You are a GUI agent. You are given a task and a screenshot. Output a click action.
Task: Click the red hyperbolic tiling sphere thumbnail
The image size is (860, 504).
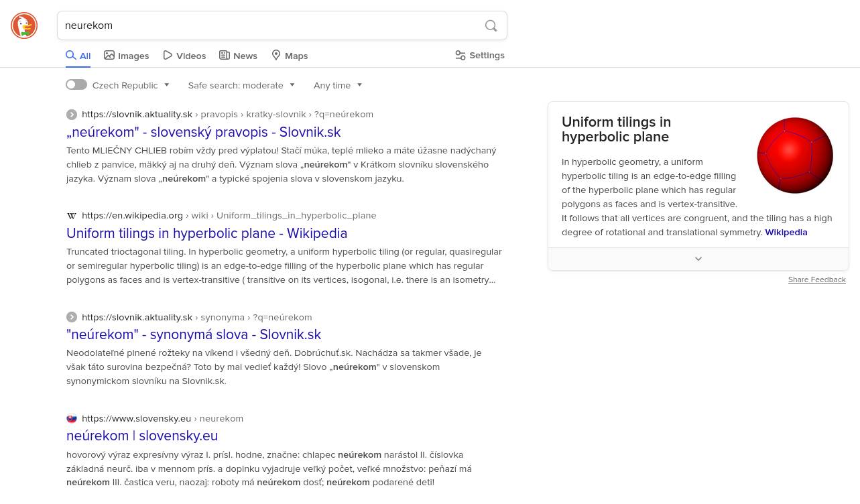pyautogui.click(x=795, y=155)
